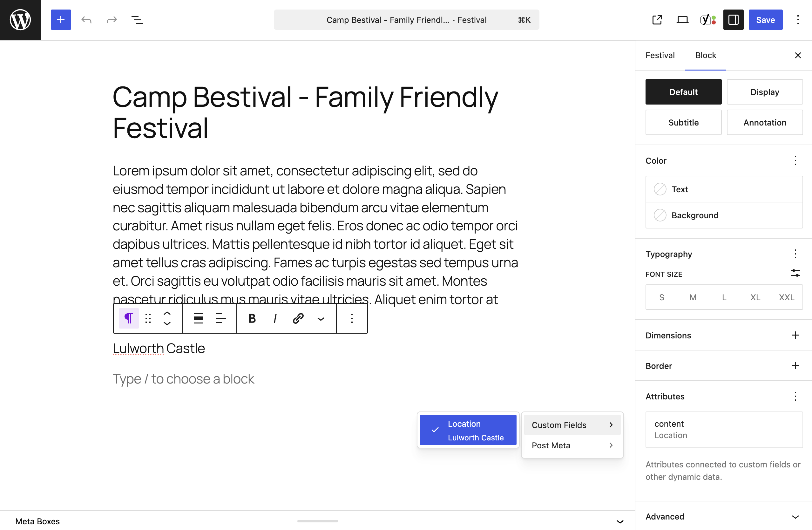Toggle custom font size control
The width and height of the screenshot is (812, 530).
point(795,273)
